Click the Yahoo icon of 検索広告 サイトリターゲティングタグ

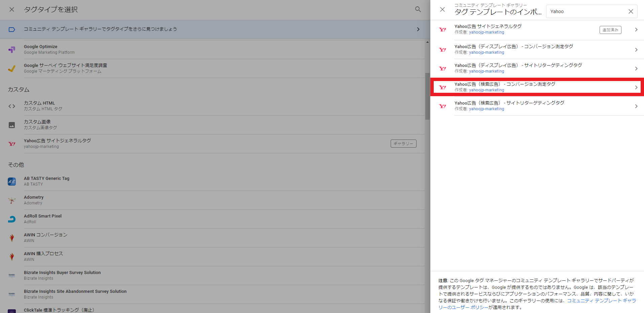pyautogui.click(x=442, y=106)
